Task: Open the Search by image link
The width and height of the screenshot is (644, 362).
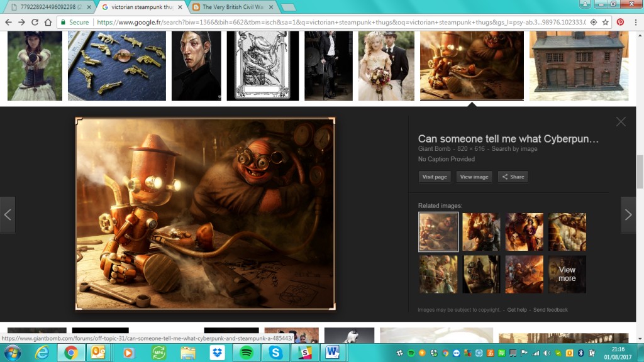Action: 514,148
